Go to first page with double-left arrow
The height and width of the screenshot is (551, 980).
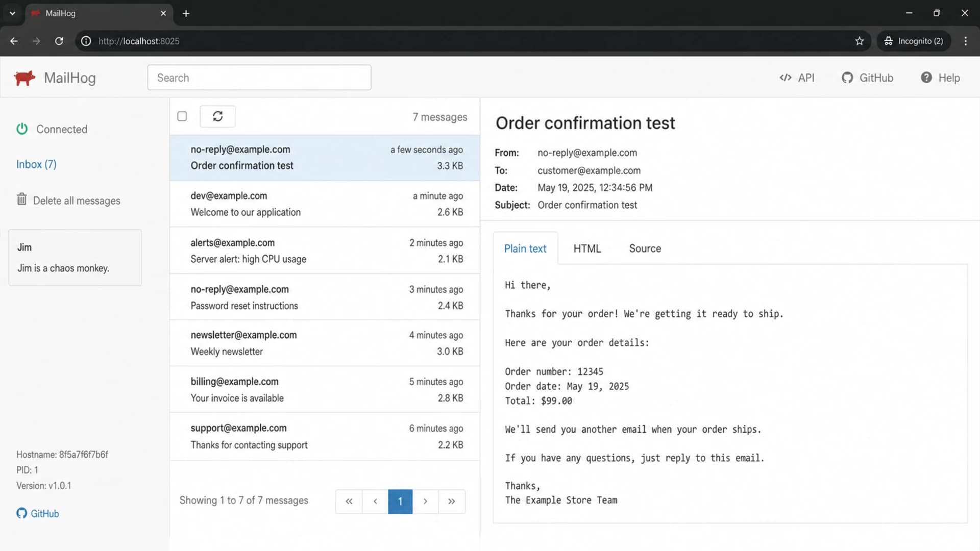tap(349, 502)
